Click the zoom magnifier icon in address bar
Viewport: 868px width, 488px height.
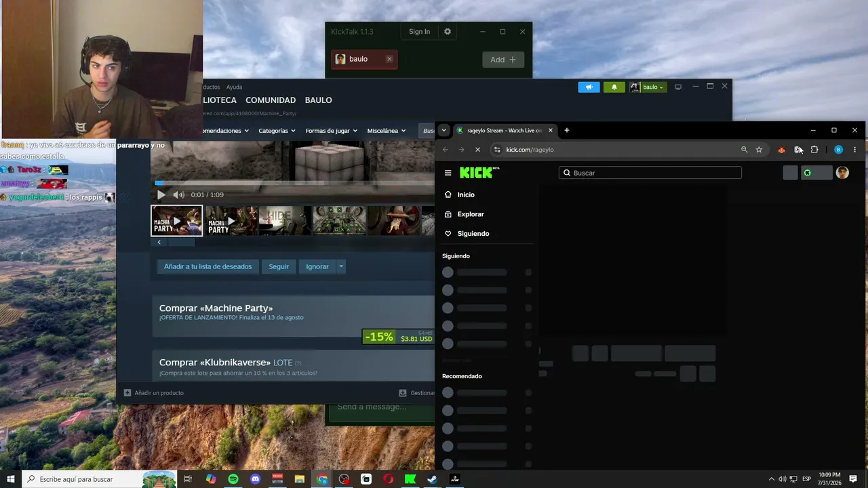point(744,150)
